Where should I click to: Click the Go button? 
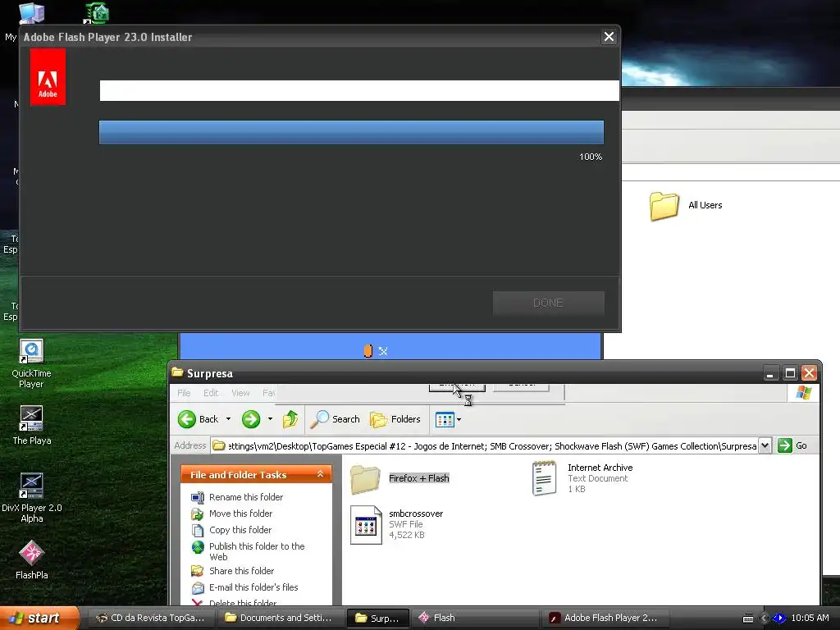click(793, 445)
